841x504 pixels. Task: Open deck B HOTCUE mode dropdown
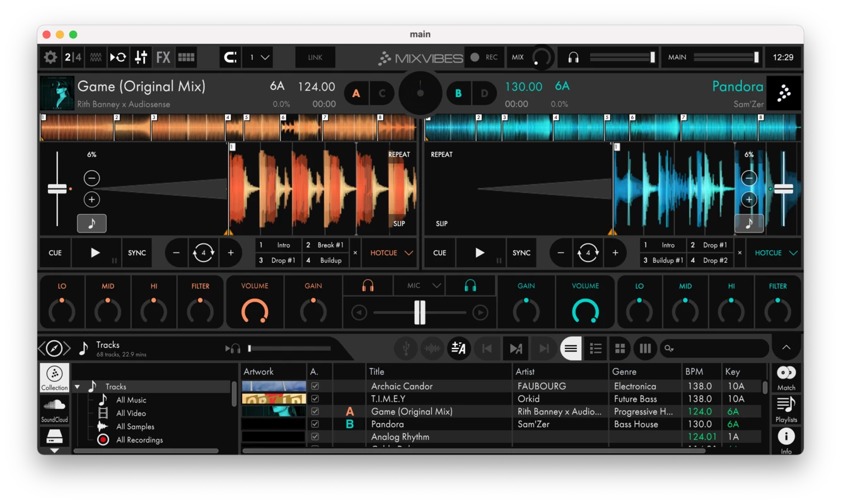pyautogui.click(x=775, y=253)
